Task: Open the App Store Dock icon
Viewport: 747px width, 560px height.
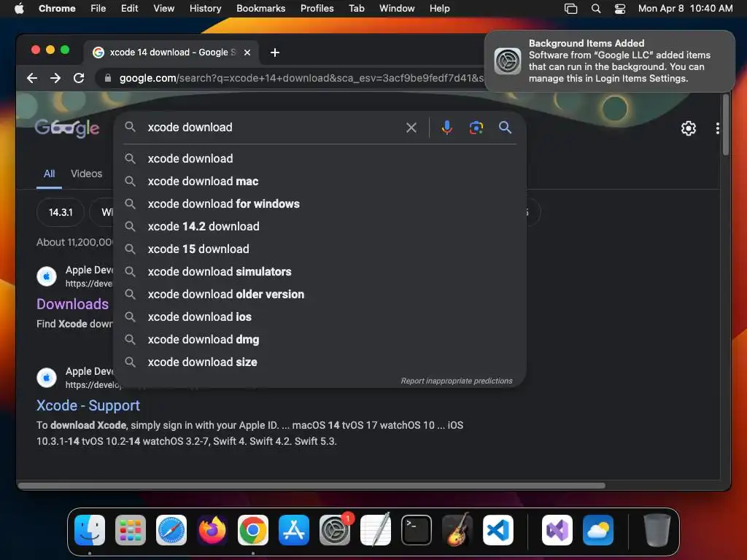Action: [x=294, y=530]
